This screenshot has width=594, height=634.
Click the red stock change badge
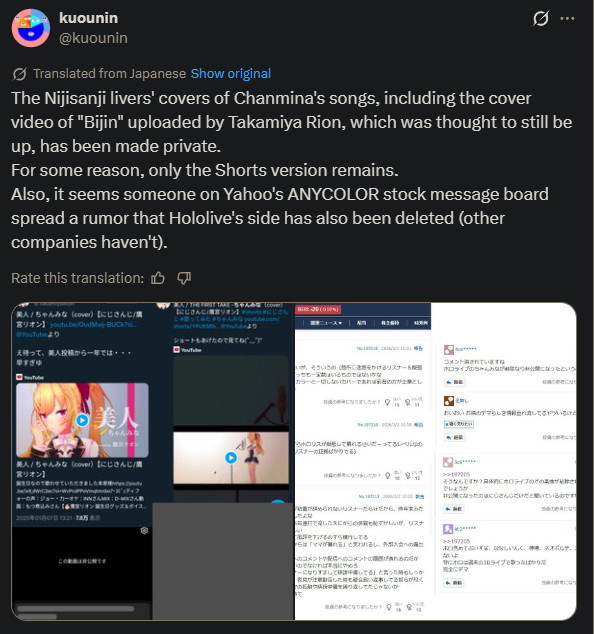coord(318,309)
